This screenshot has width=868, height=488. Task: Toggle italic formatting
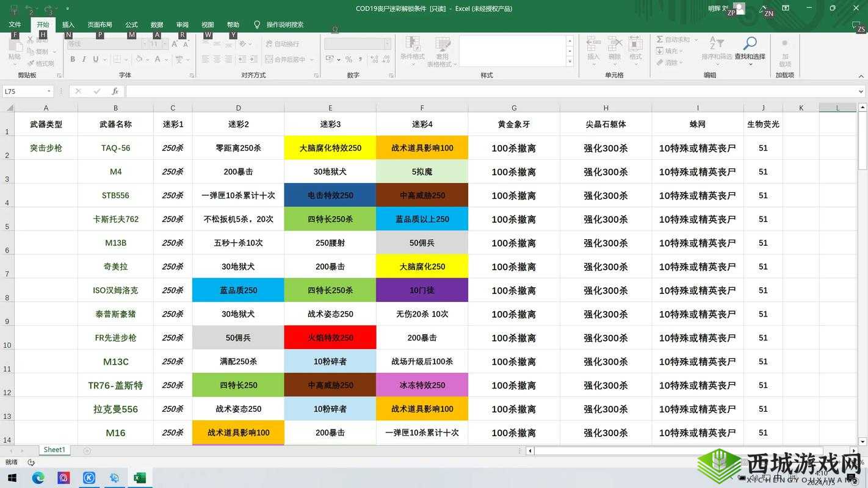point(84,59)
